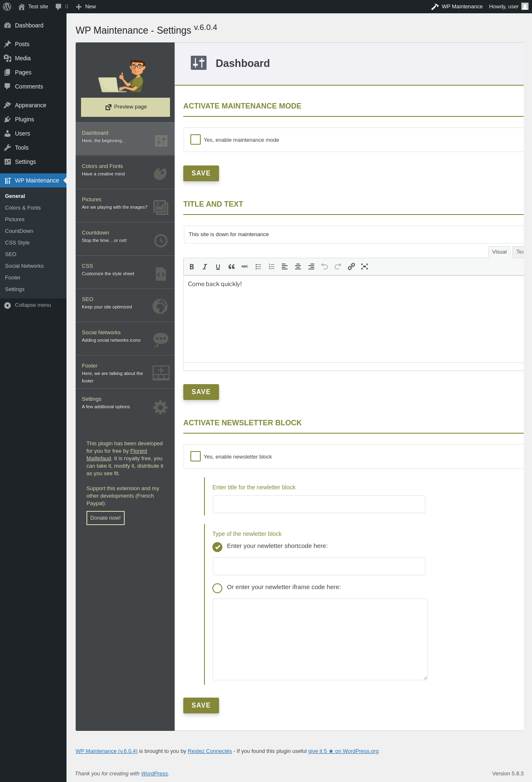Toggle fullscreen editor mode icon
This screenshot has height=782, width=532.
point(365,267)
